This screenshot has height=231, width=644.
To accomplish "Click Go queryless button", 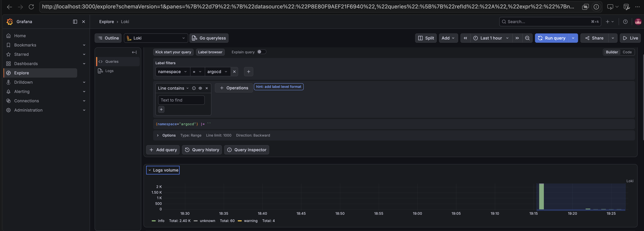I will (209, 38).
